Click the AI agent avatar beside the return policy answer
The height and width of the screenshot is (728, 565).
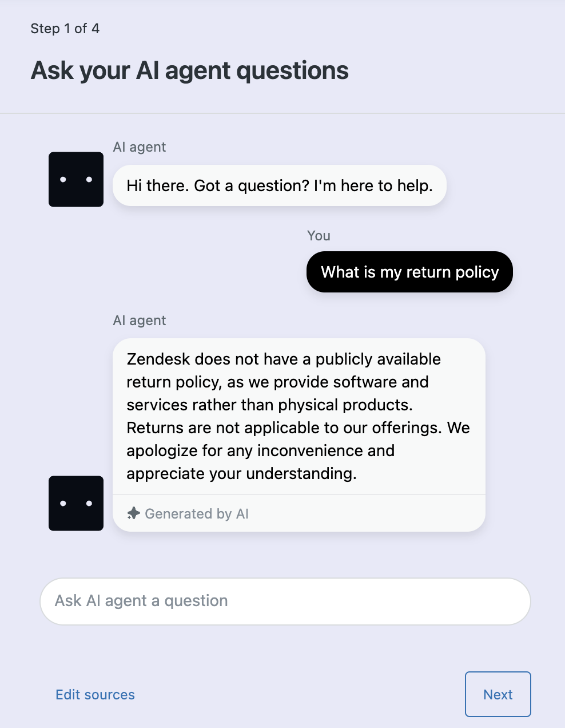click(76, 503)
